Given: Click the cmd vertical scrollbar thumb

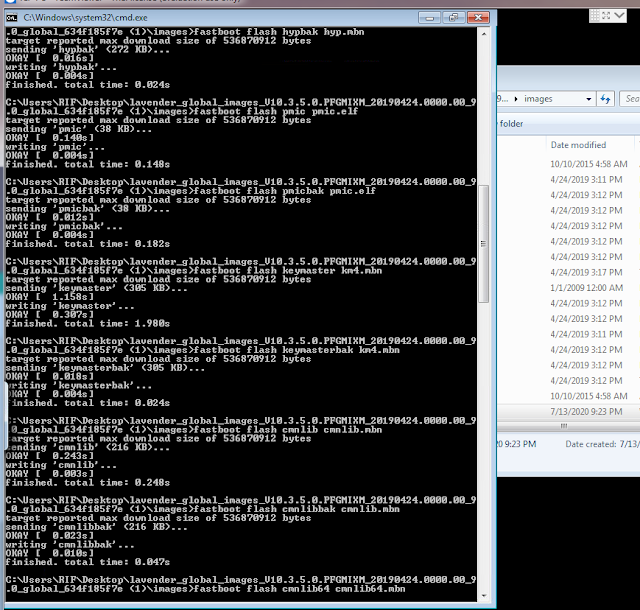Looking at the screenshot, I should (484, 244).
